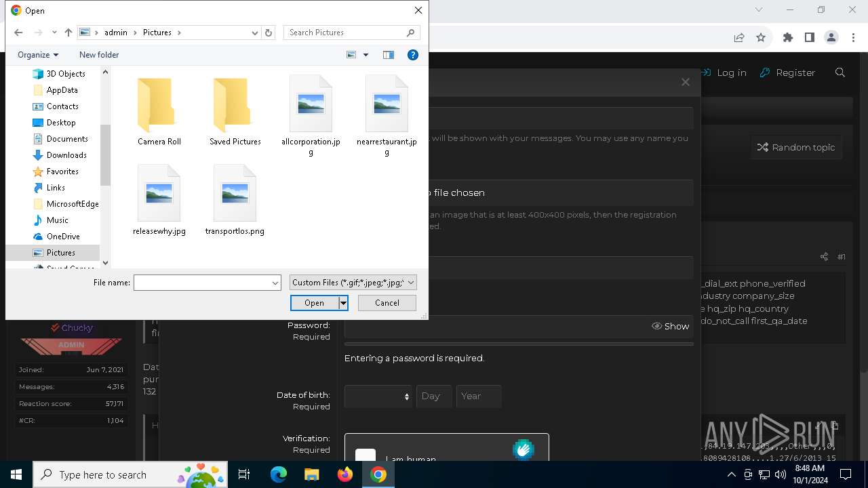
Task: Click the Open button
Action: (x=314, y=303)
